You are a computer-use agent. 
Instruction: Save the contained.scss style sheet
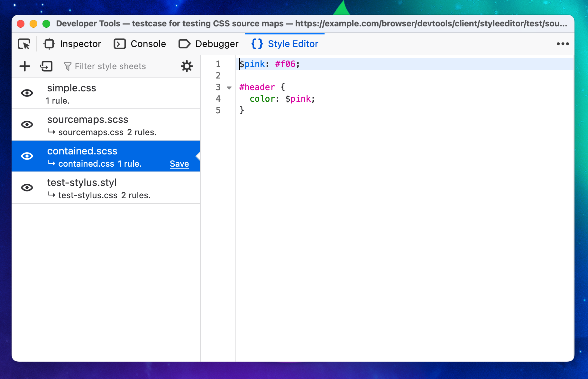(x=179, y=163)
